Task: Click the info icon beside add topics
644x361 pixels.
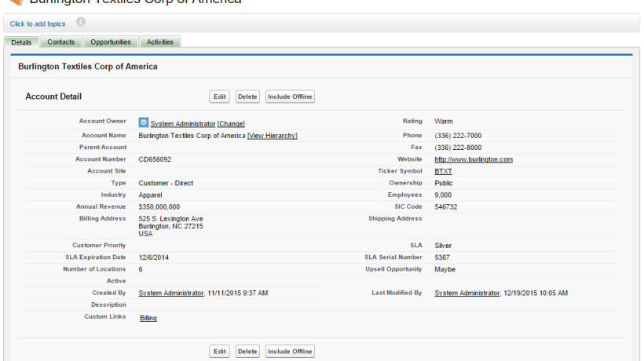Action: coord(81,23)
